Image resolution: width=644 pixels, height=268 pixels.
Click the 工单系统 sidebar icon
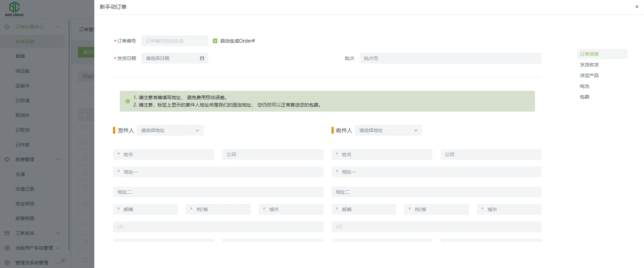pyautogui.click(x=7, y=233)
